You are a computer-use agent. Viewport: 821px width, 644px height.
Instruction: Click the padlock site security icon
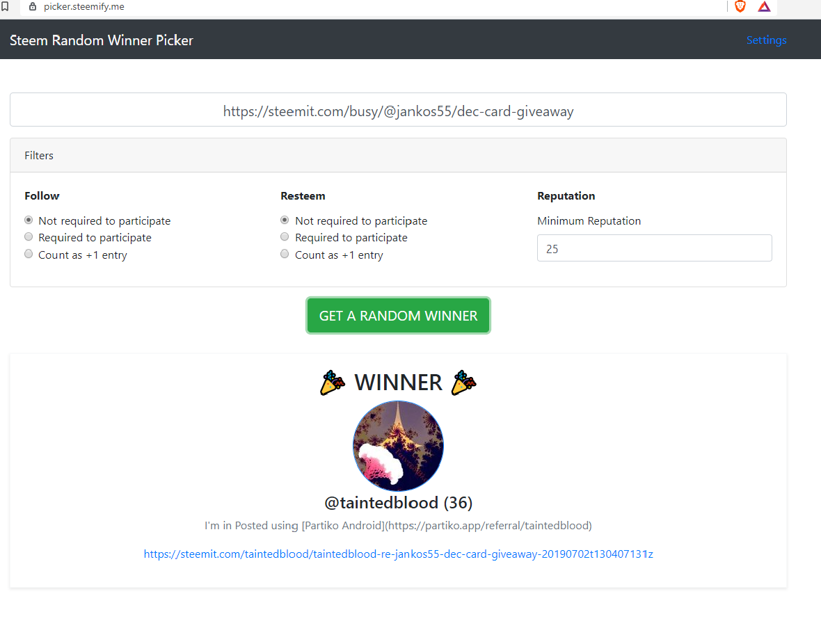33,7
